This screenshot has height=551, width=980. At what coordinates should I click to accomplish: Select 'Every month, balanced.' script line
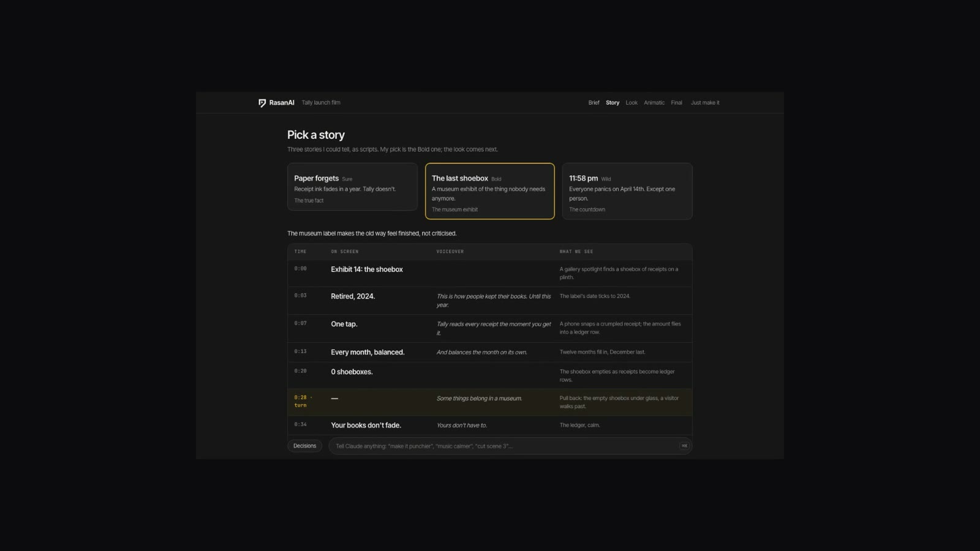[367, 353]
